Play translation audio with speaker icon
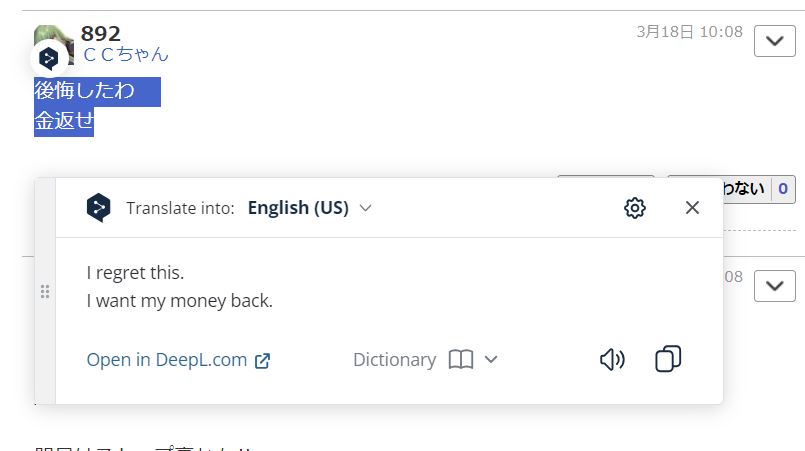The height and width of the screenshot is (451, 805). tap(612, 360)
